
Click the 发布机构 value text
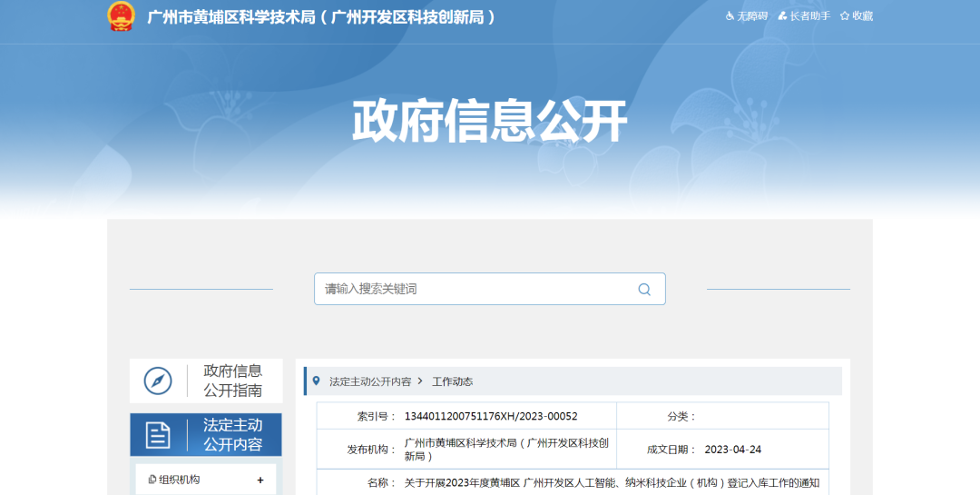click(506, 450)
